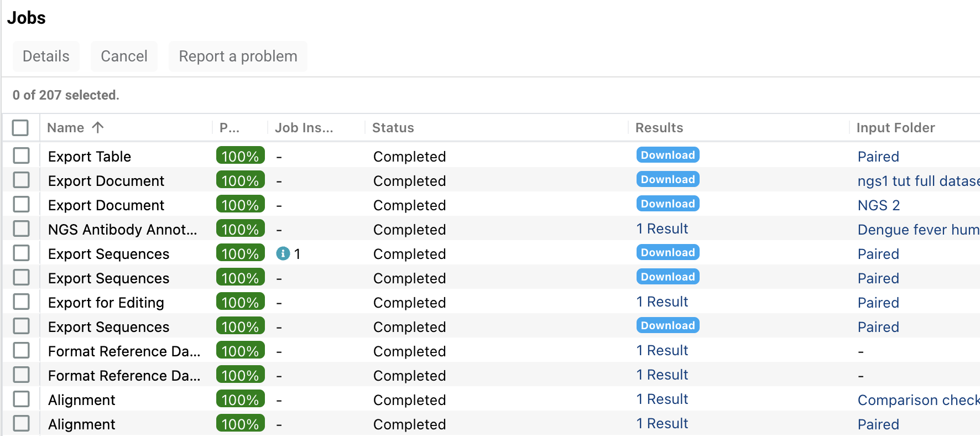Sort by the Input Folder column header
The image size is (980, 436).
pos(895,128)
